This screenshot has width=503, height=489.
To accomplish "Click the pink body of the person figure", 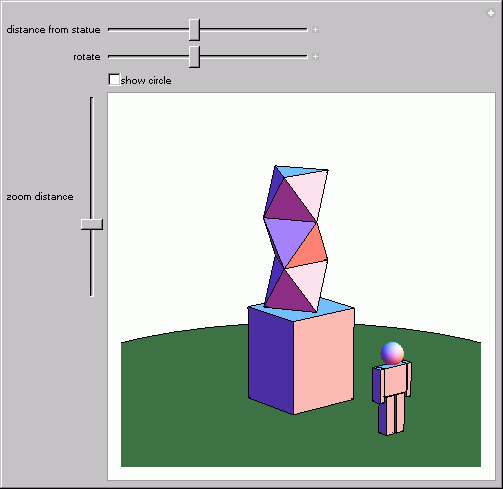I will pos(394,380).
